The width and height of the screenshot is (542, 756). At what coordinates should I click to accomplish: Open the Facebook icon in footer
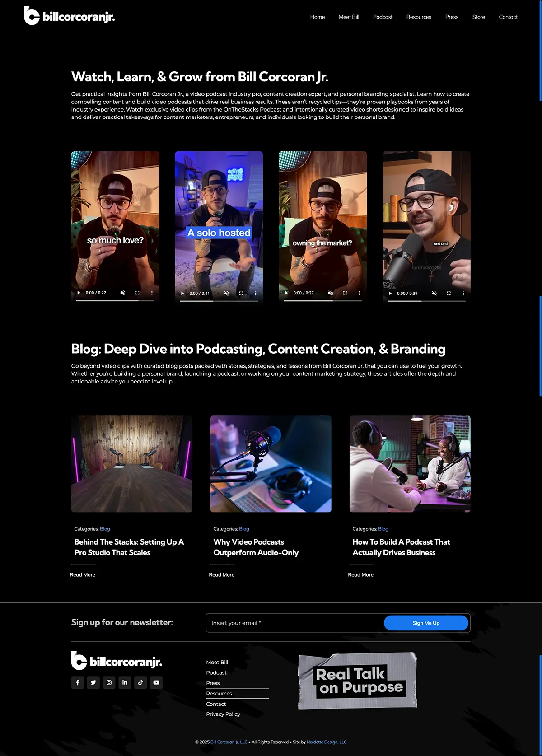click(78, 682)
